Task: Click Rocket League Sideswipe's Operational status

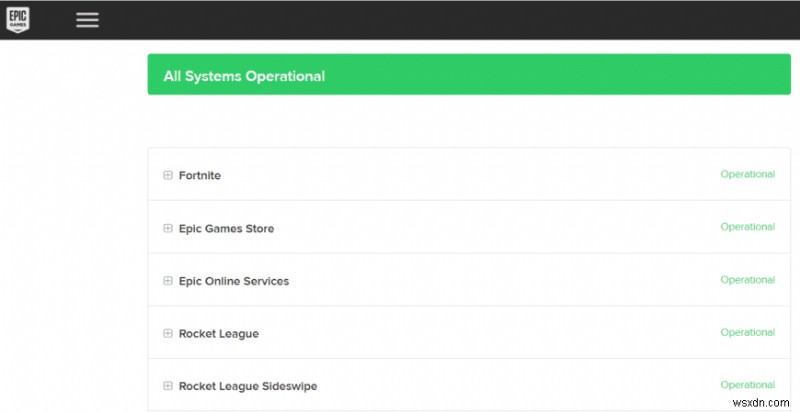Action: pyautogui.click(x=747, y=384)
